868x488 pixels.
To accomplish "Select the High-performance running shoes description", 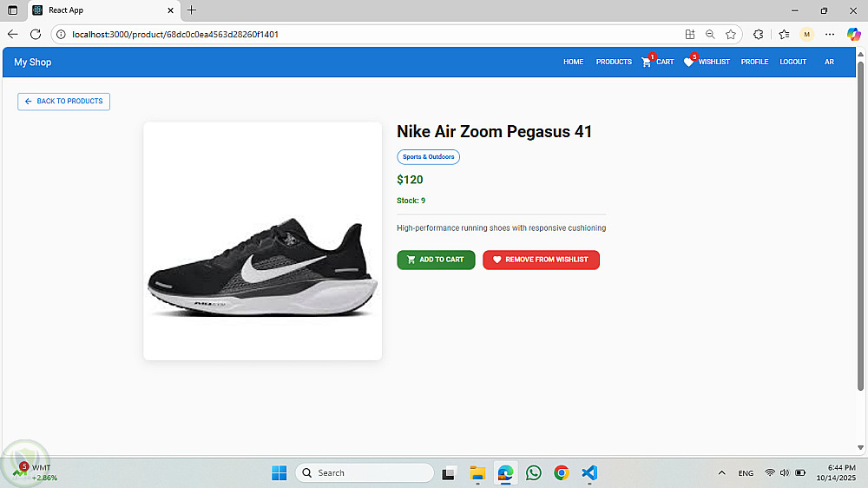I will point(501,228).
